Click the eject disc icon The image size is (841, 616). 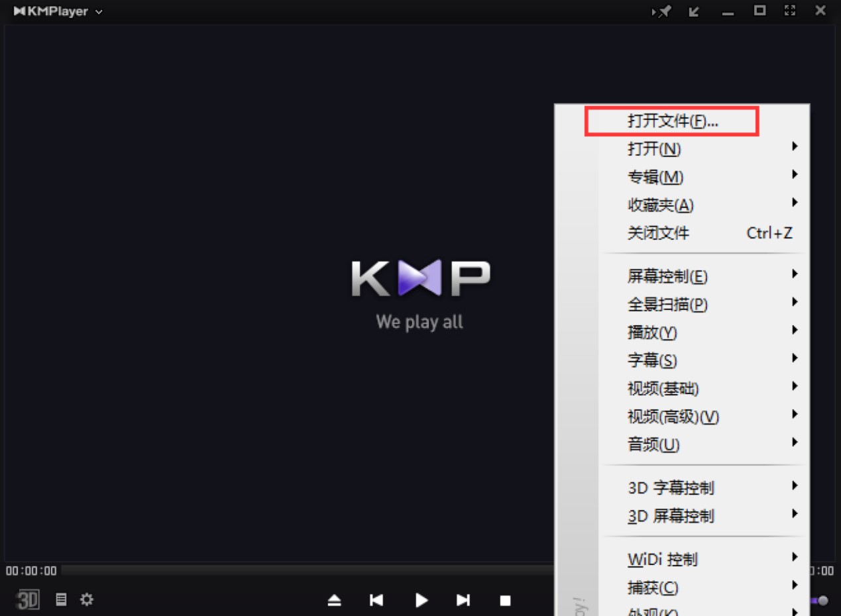click(335, 600)
